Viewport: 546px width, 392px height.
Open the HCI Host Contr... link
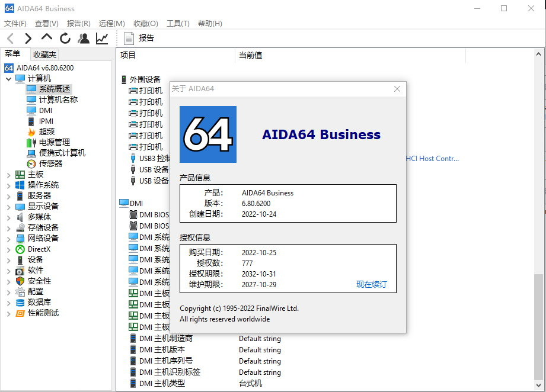tap(432, 159)
